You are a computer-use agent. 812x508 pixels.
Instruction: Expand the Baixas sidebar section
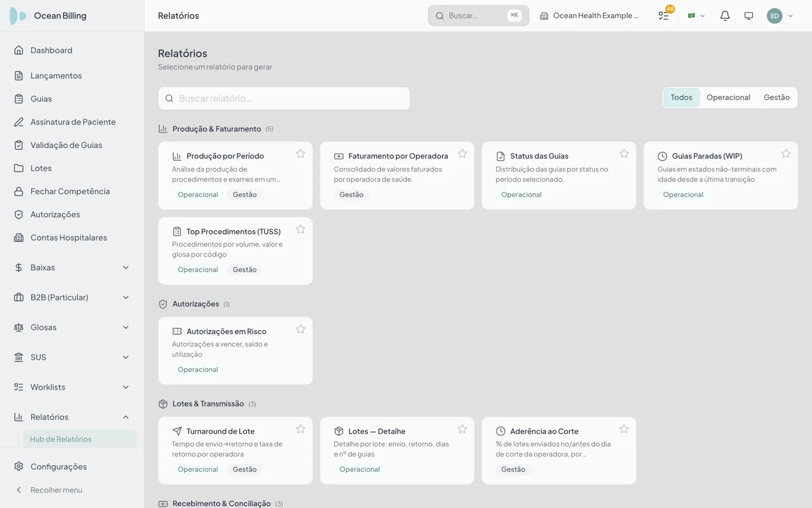click(72, 268)
